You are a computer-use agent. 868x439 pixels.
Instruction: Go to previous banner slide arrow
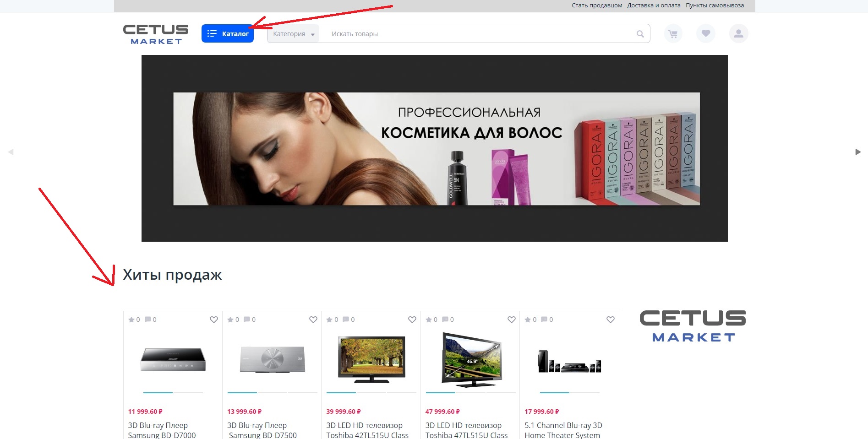11,152
